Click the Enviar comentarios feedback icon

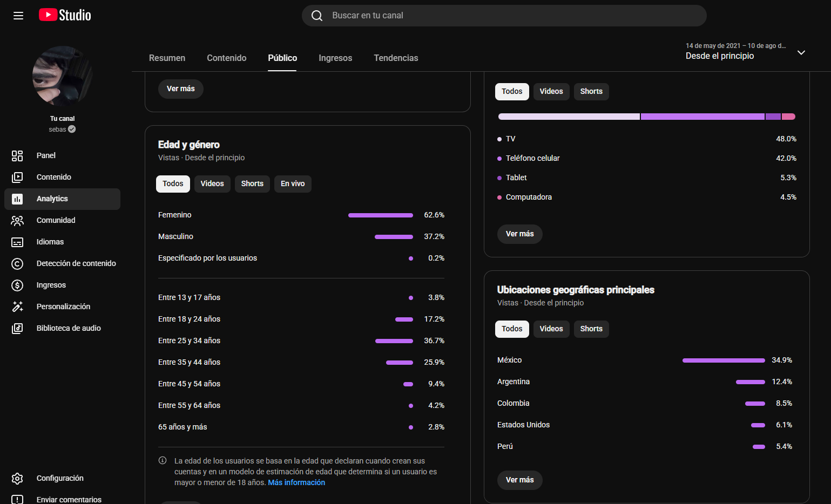tap(17, 500)
